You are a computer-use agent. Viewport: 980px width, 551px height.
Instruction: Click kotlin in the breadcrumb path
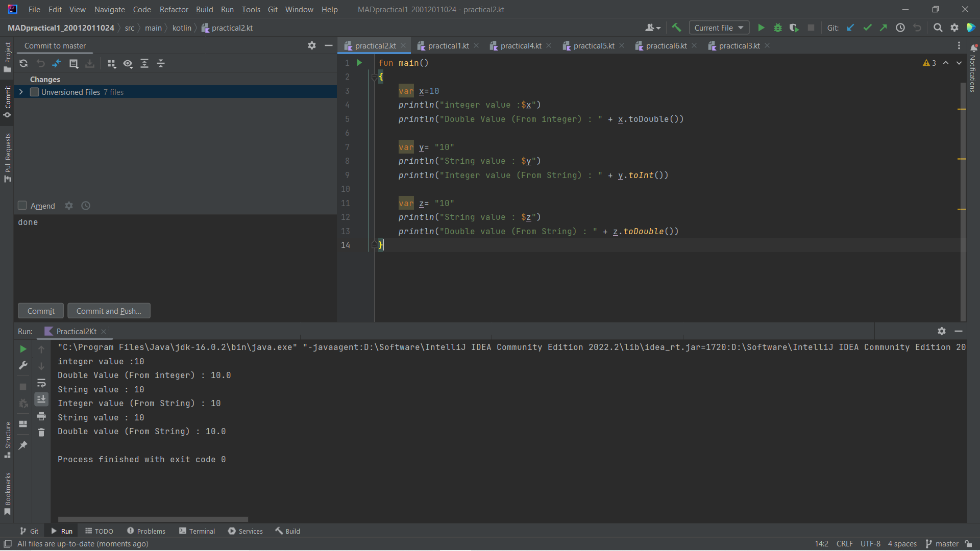(182, 28)
